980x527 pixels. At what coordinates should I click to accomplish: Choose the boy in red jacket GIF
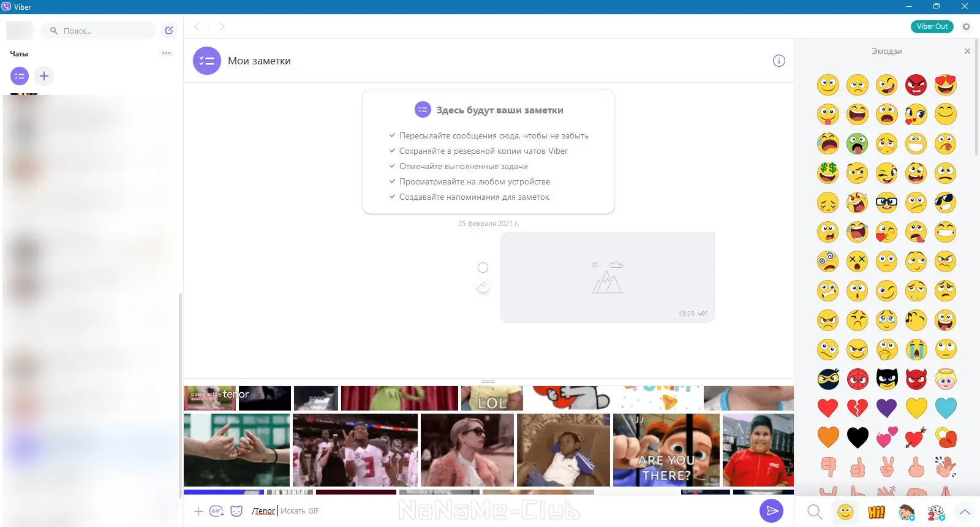tap(758, 450)
